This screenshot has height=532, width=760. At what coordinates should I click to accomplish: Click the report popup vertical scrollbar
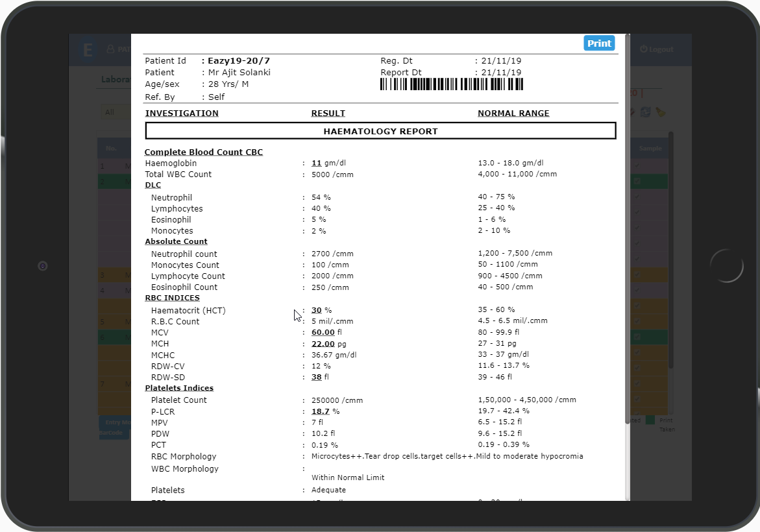(x=627, y=227)
